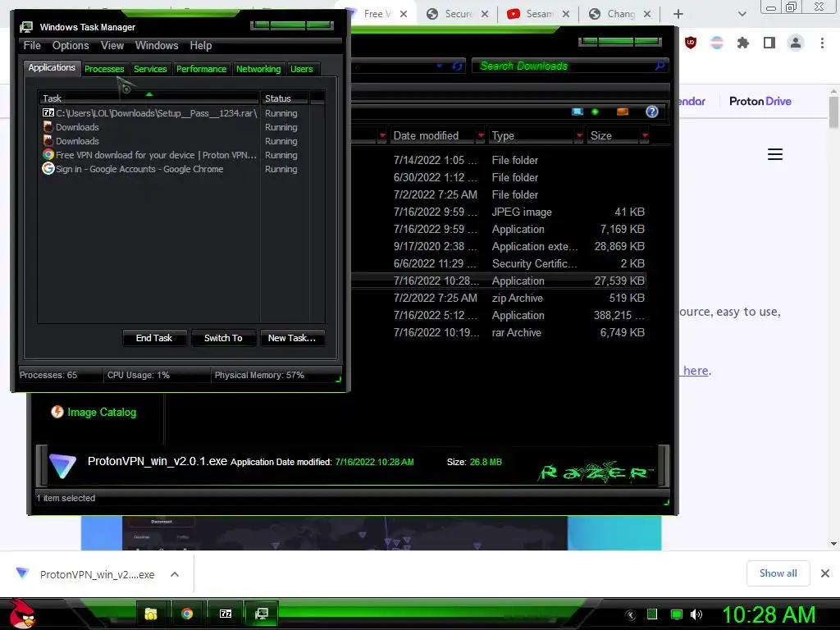The height and width of the screenshot is (630, 840).
Task: Select the rar Archive 6,749 KB row
Action: (498, 333)
